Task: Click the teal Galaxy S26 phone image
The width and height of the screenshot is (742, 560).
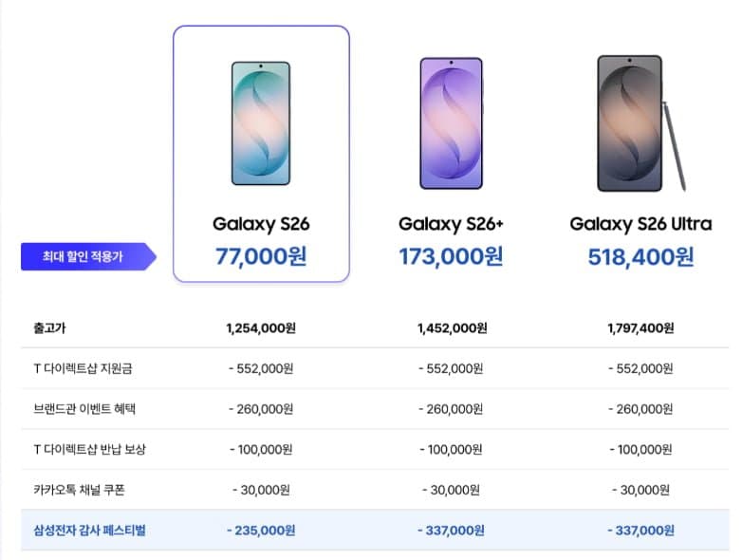Action: tap(261, 123)
